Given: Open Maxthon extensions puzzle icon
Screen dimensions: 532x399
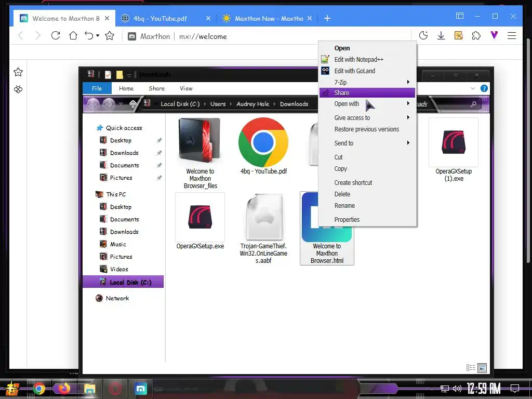Looking at the screenshot, I should point(476,36).
